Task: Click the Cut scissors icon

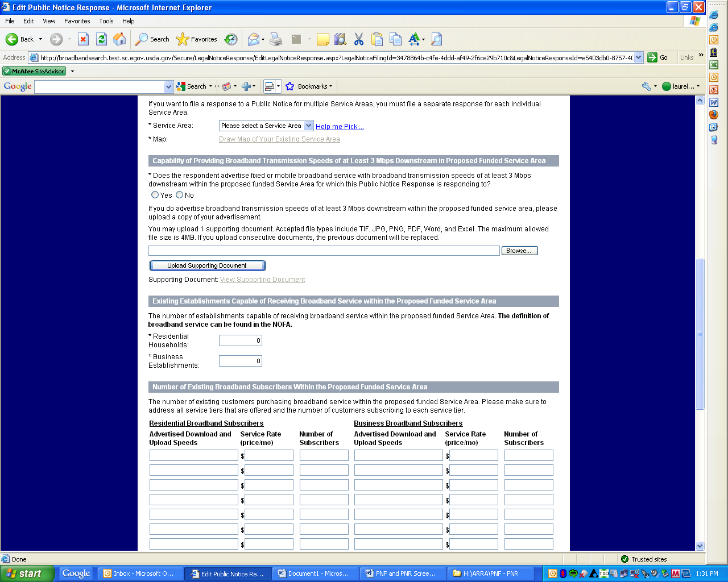Action: tap(358, 39)
